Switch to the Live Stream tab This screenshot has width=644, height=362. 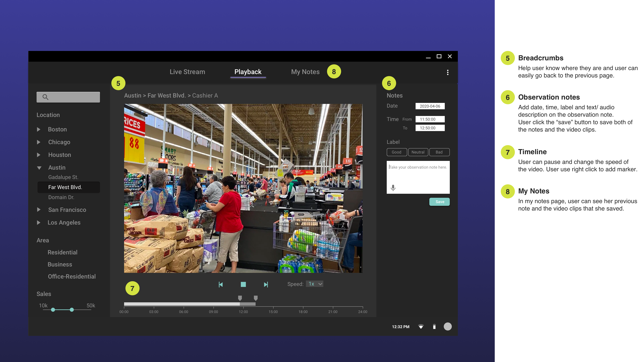[187, 72]
